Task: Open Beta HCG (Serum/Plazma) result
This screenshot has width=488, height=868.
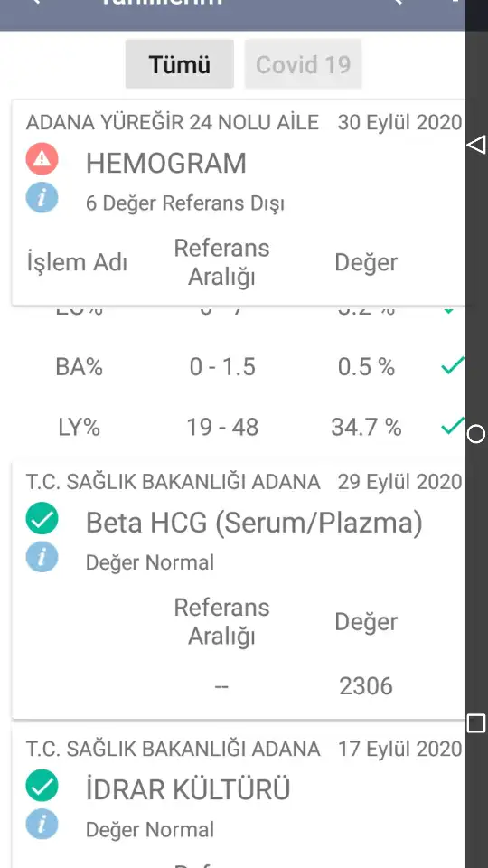Action: [254, 523]
